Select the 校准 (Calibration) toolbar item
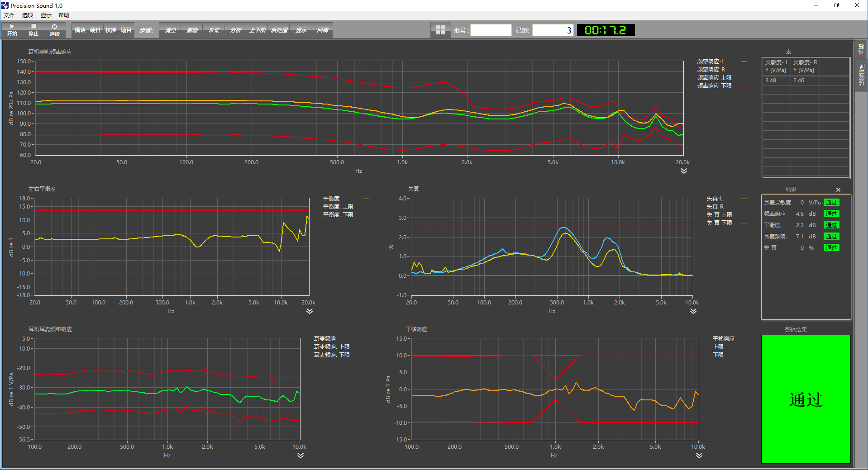The image size is (868, 470). pyautogui.click(x=111, y=30)
